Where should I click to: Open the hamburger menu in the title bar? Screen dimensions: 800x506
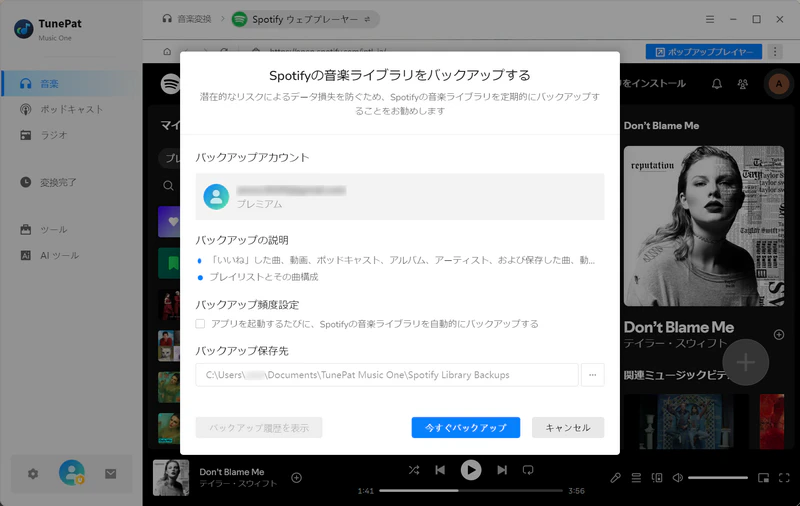[x=710, y=19]
